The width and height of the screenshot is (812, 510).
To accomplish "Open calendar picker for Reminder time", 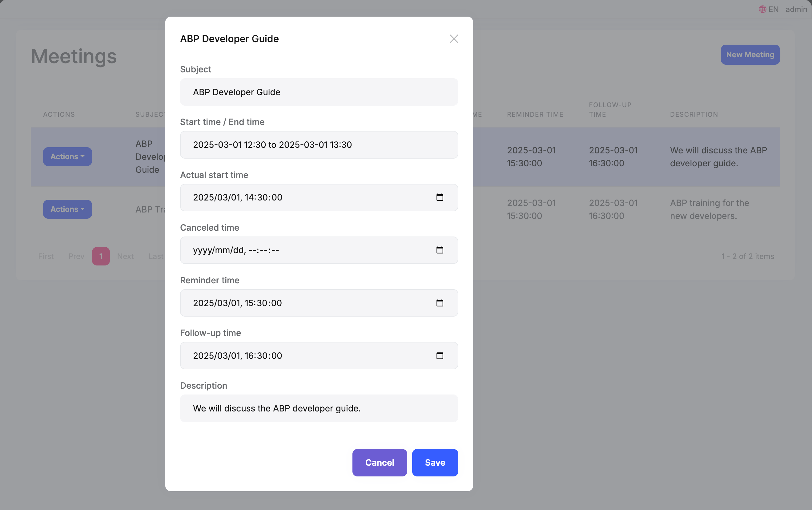I will coord(440,303).
